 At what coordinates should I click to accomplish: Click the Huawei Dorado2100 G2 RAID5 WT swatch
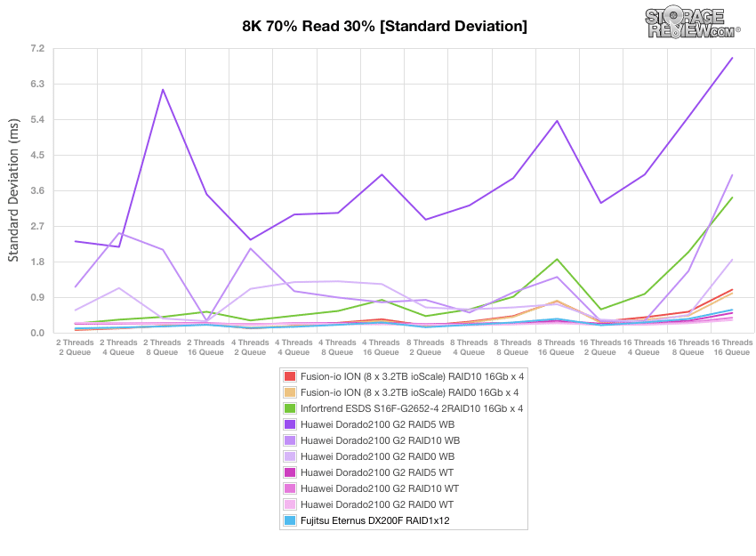290,472
